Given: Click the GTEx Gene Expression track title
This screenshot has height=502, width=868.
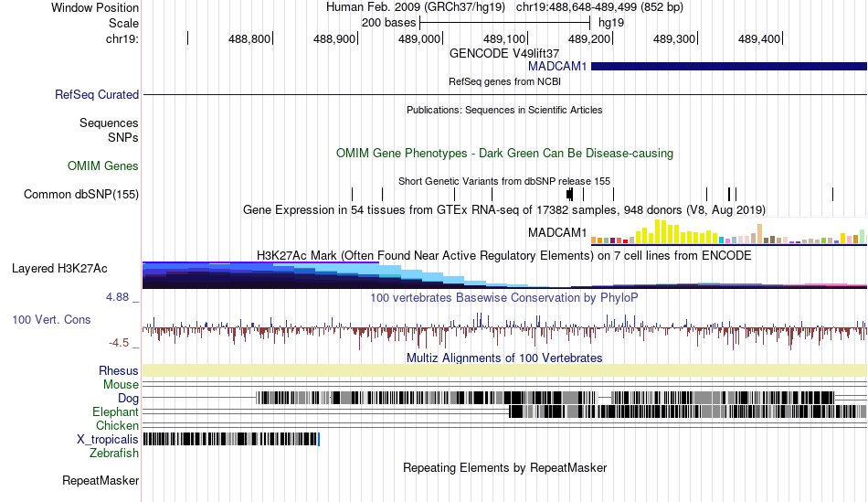Looking at the screenshot, I should point(504,210).
